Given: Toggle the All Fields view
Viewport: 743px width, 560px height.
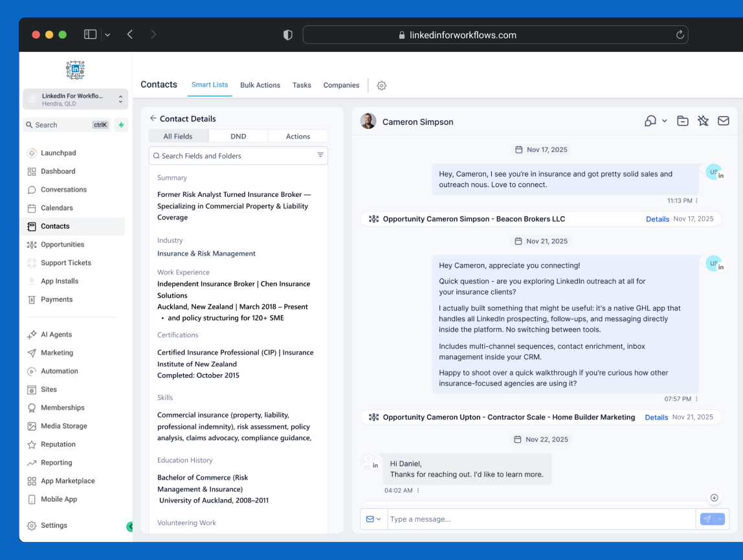Looking at the screenshot, I should [x=179, y=136].
